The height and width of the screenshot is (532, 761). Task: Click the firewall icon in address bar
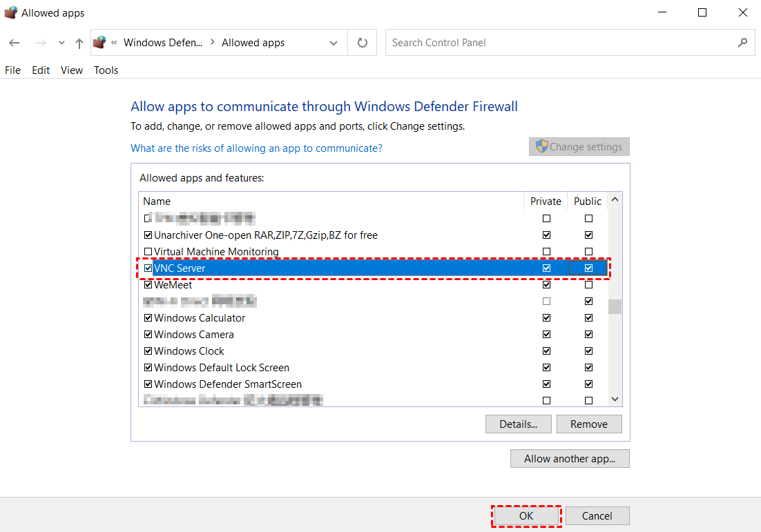(x=99, y=43)
